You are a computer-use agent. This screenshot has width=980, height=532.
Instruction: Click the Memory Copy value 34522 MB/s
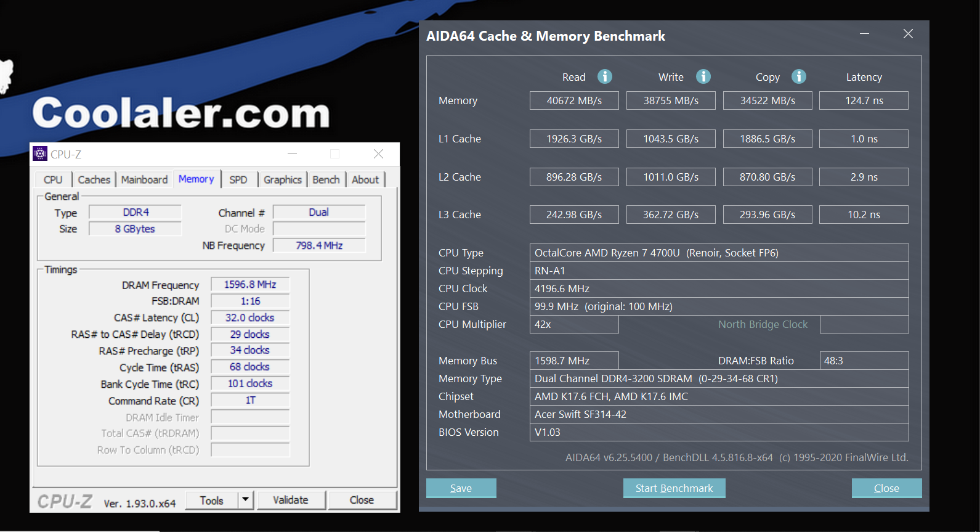tap(767, 100)
